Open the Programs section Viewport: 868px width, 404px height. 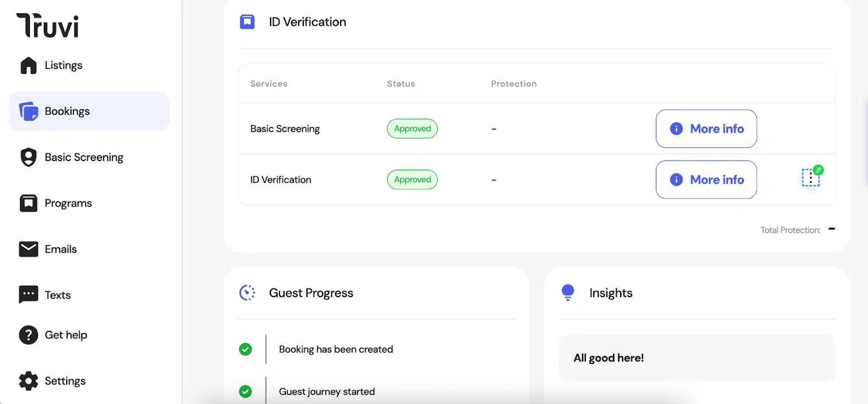[89, 203]
